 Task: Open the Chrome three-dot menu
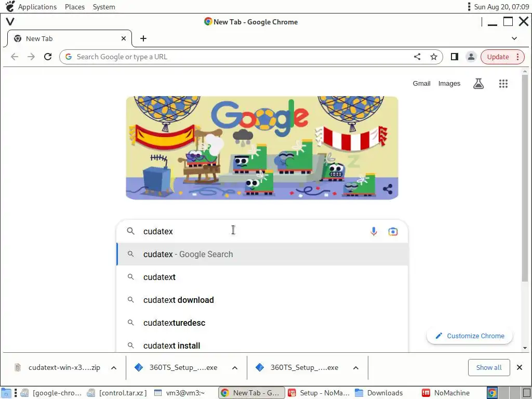[518, 57]
